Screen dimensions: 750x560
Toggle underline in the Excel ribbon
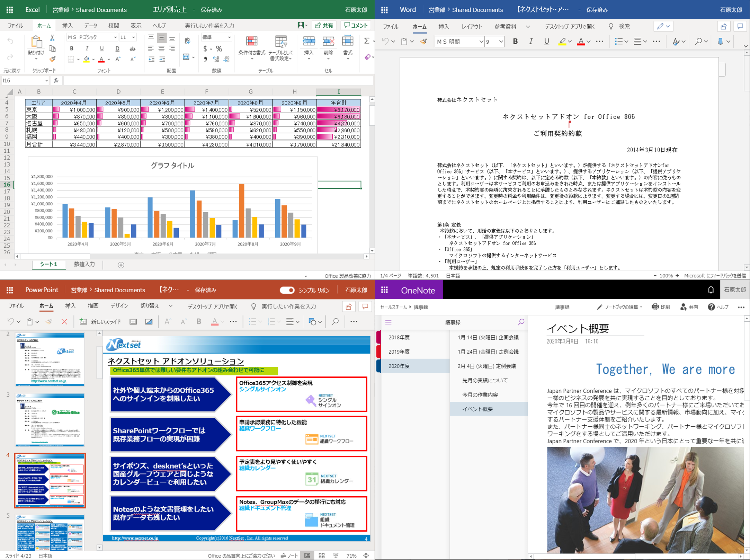coord(101,48)
